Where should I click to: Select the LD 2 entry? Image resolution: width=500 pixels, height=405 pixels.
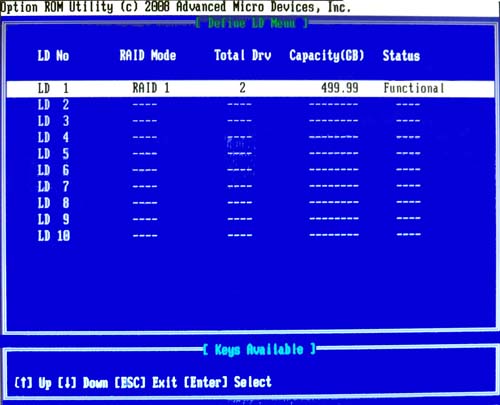(x=250, y=105)
